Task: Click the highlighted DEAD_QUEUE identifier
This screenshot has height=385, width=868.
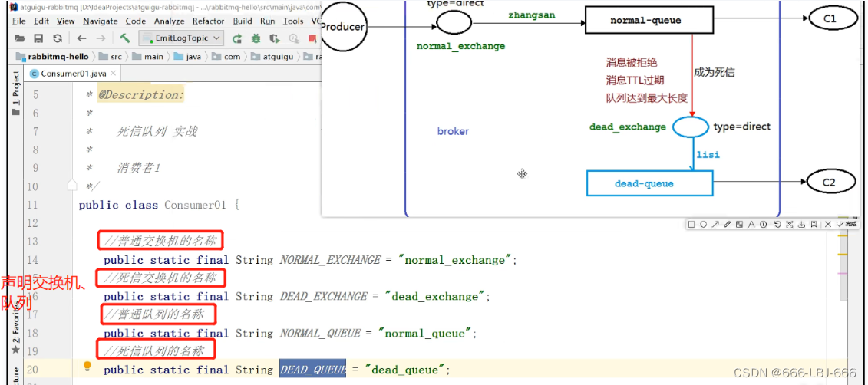Action: tap(313, 369)
